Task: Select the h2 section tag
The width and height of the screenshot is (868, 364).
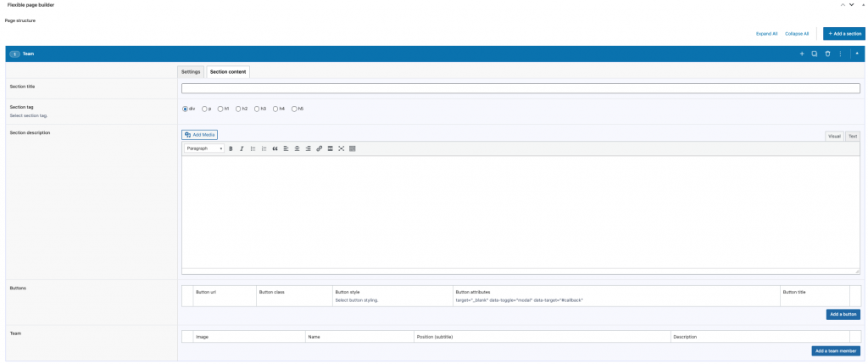Action: pyautogui.click(x=238, y=109)
